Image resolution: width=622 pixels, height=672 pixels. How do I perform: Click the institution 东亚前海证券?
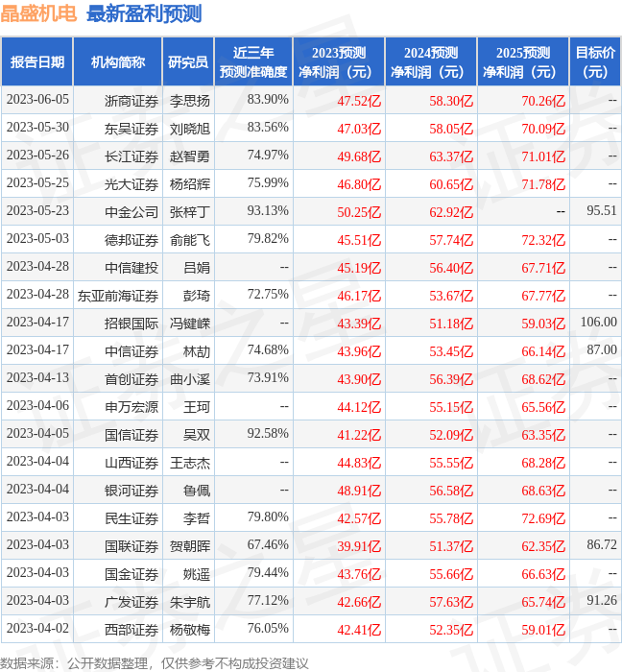118,296
